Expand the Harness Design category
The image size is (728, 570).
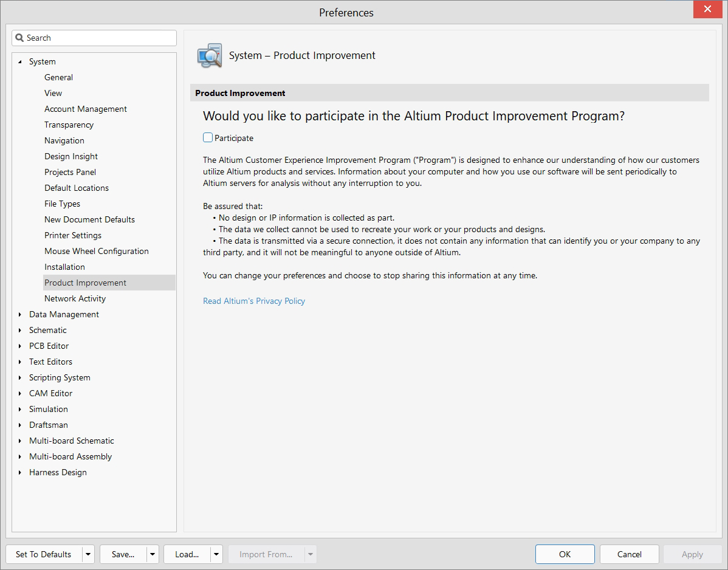(20, 472)
